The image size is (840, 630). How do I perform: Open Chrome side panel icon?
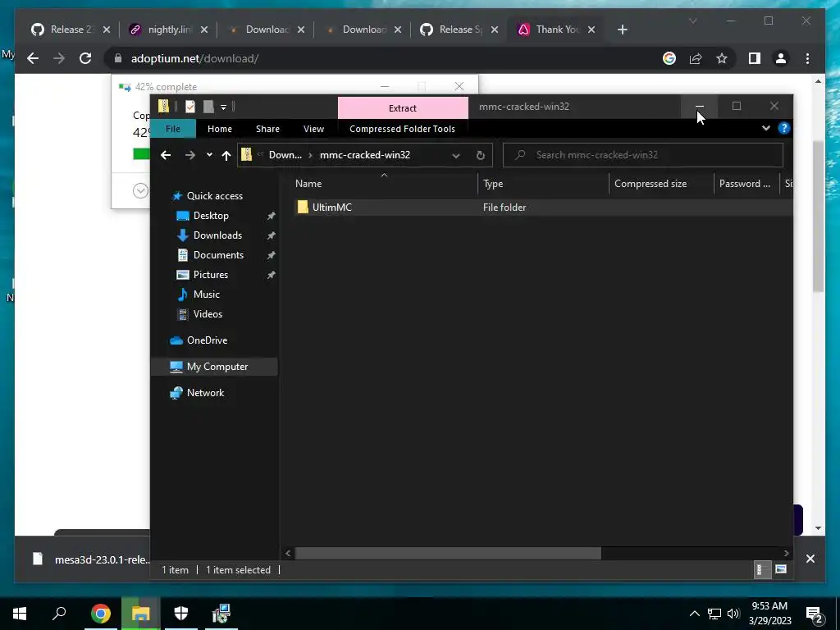pos(755,58)
